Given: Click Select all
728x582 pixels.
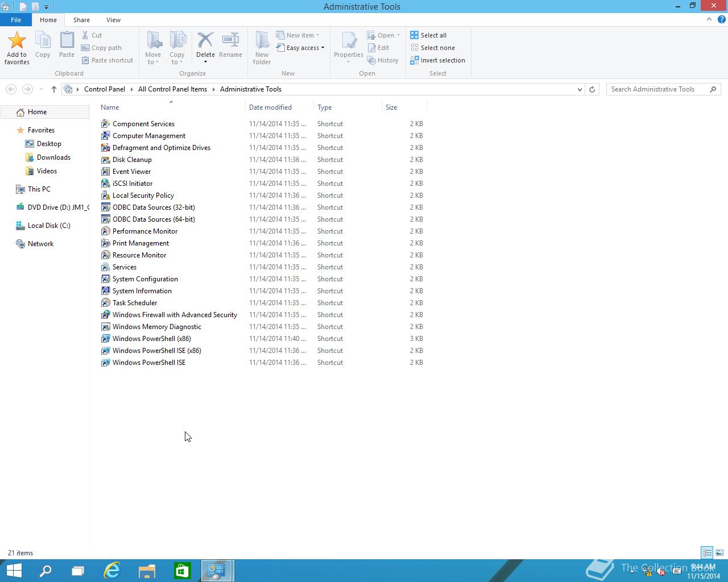Looking at the screenshot, I should point(428,35).
